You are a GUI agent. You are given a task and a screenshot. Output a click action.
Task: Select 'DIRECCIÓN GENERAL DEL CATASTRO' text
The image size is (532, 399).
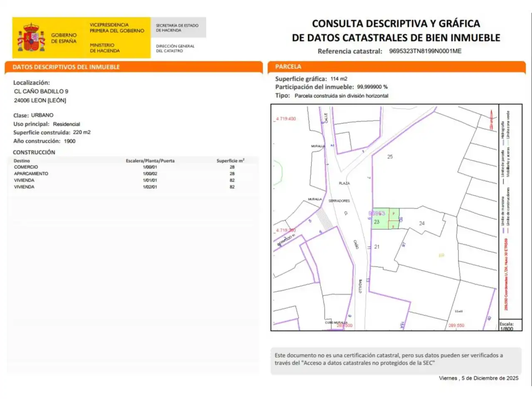pyautogui.click(x=175, y=48)
